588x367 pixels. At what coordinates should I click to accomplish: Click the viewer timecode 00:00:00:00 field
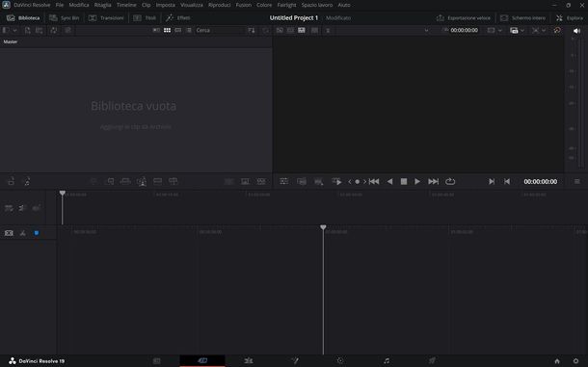point(541,181)
